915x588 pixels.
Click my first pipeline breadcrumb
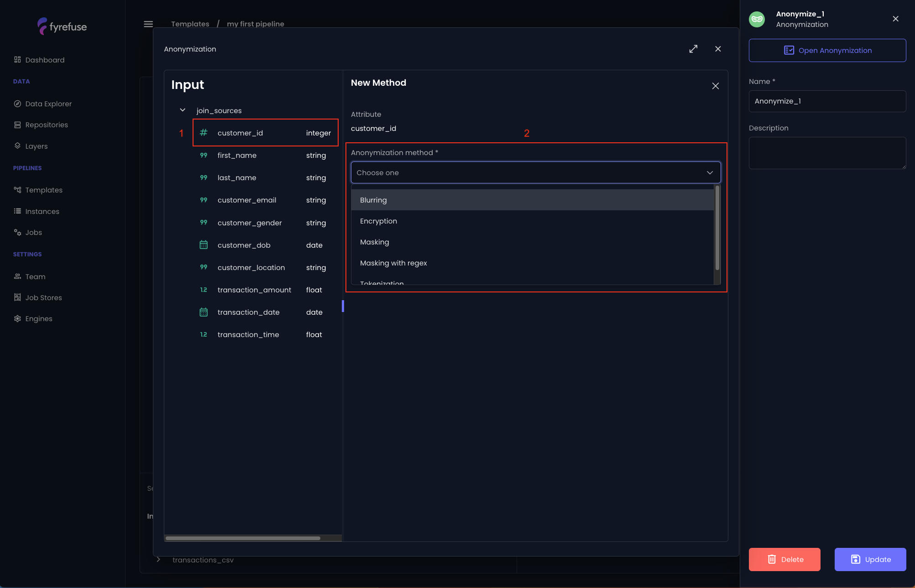[x=255, y=24]
